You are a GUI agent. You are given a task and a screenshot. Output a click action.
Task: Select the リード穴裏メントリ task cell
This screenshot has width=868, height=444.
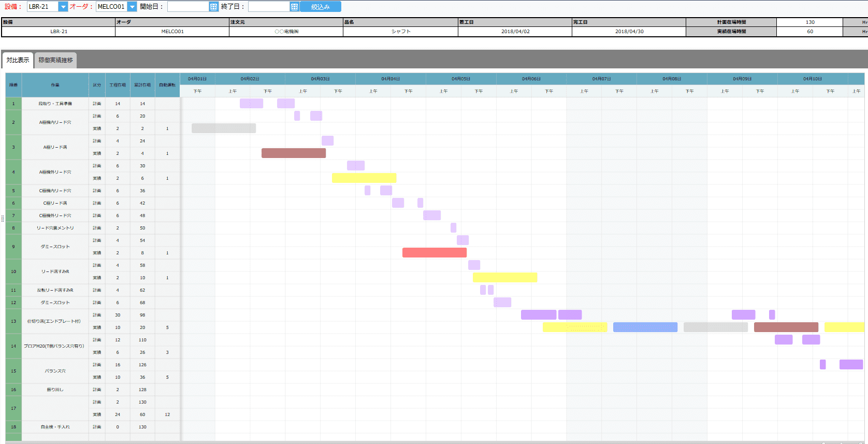point(55,228)
